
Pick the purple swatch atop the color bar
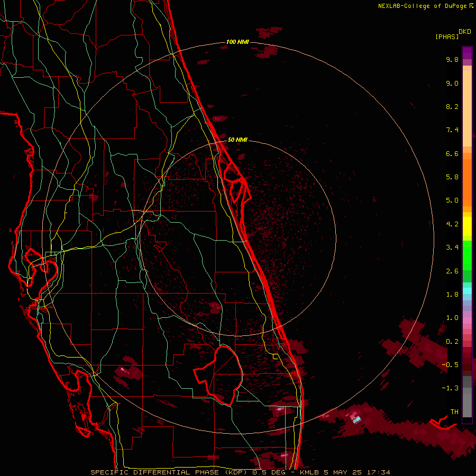coord(467,53)
